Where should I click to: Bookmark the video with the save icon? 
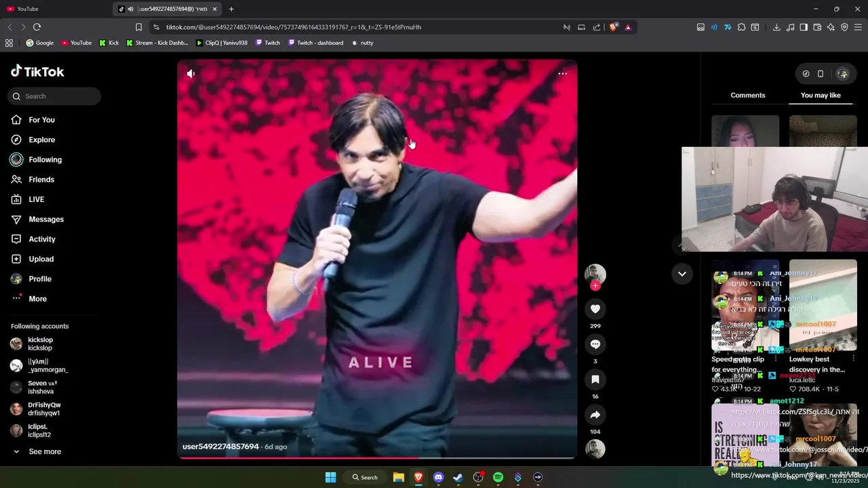coord(595,380)
